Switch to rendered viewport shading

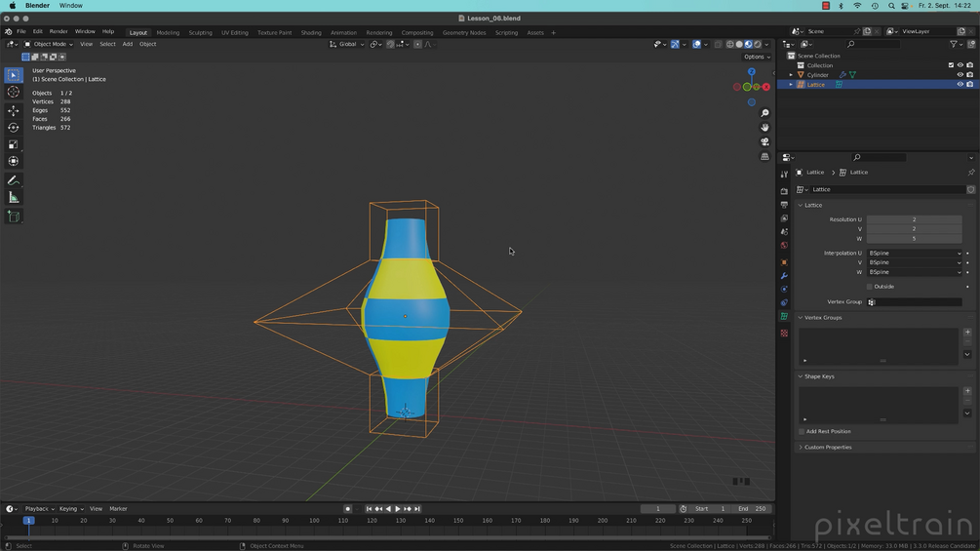[x=758, y=44]
